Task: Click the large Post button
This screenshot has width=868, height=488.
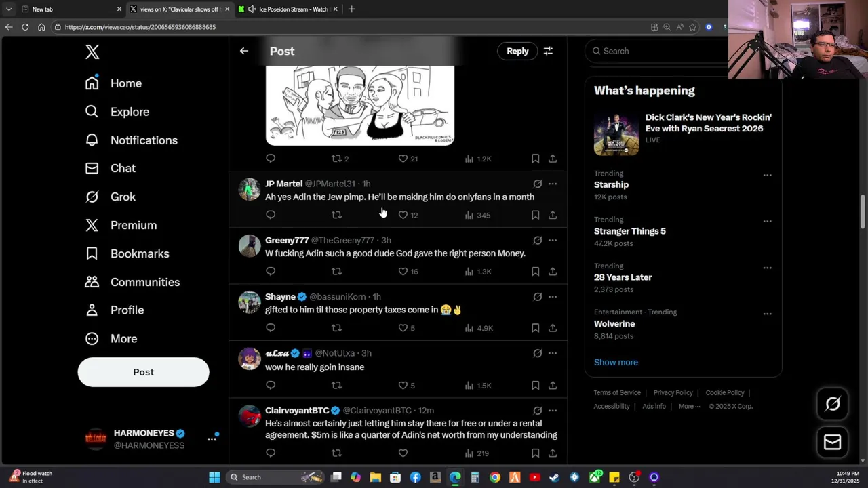Action: [x=143, y=372]
